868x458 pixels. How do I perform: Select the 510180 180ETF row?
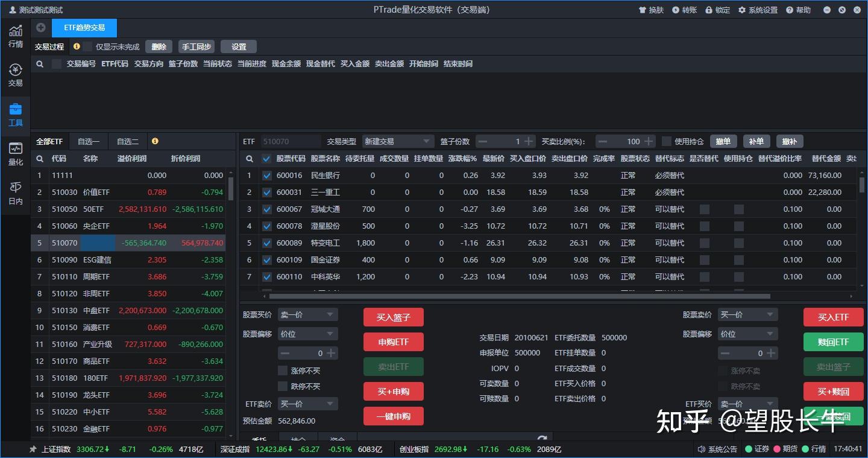point(128,378)
